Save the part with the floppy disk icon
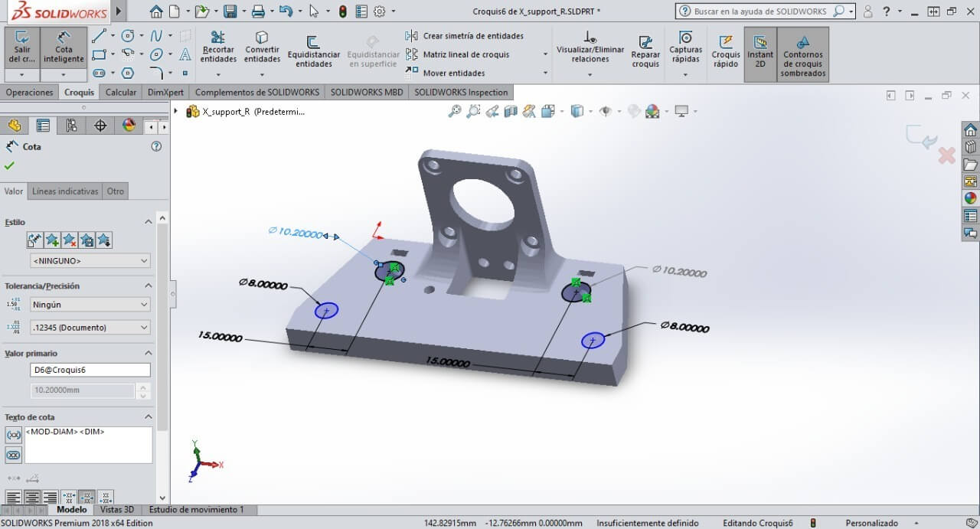 pyautogui.click(x=230, y=11)
